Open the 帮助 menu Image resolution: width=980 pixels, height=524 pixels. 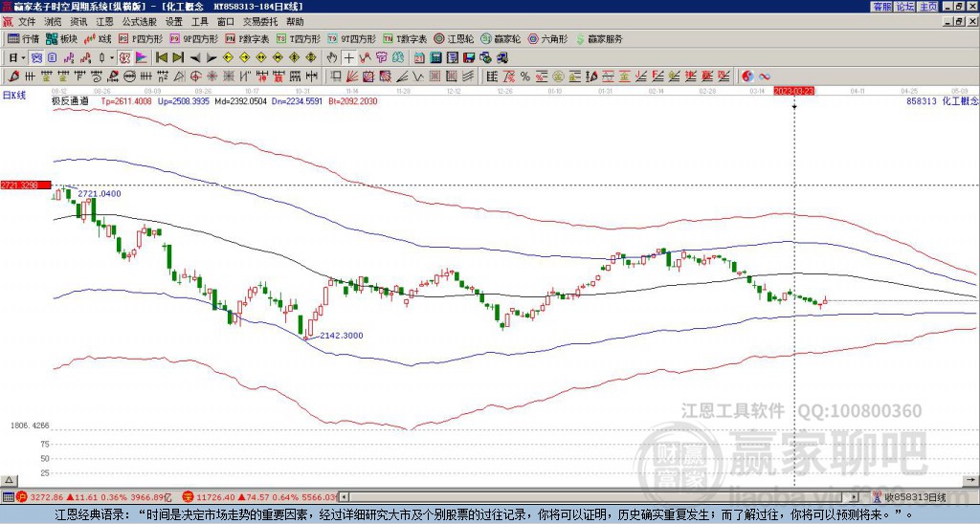(x=295, y=22)
